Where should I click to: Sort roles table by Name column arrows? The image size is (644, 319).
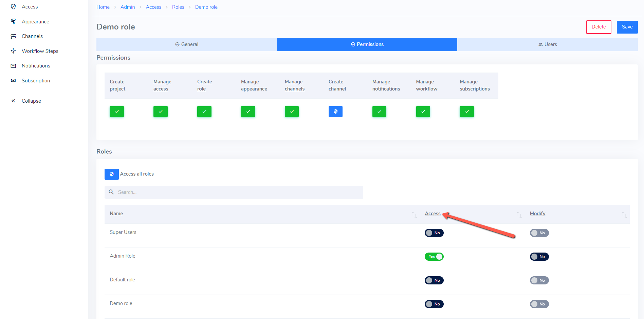[414, 215]
